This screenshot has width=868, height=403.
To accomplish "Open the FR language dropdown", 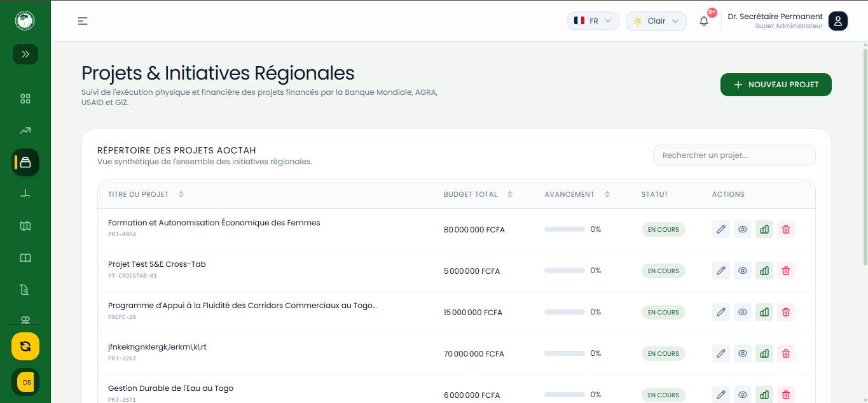I will [x=593, y=21].
